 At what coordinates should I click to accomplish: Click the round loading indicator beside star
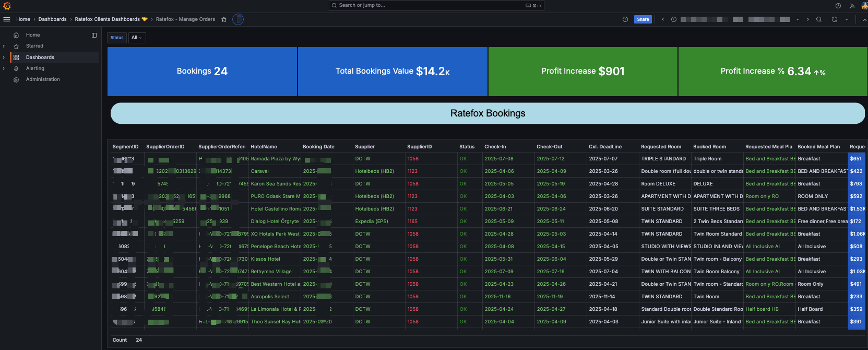coord(238,19)
